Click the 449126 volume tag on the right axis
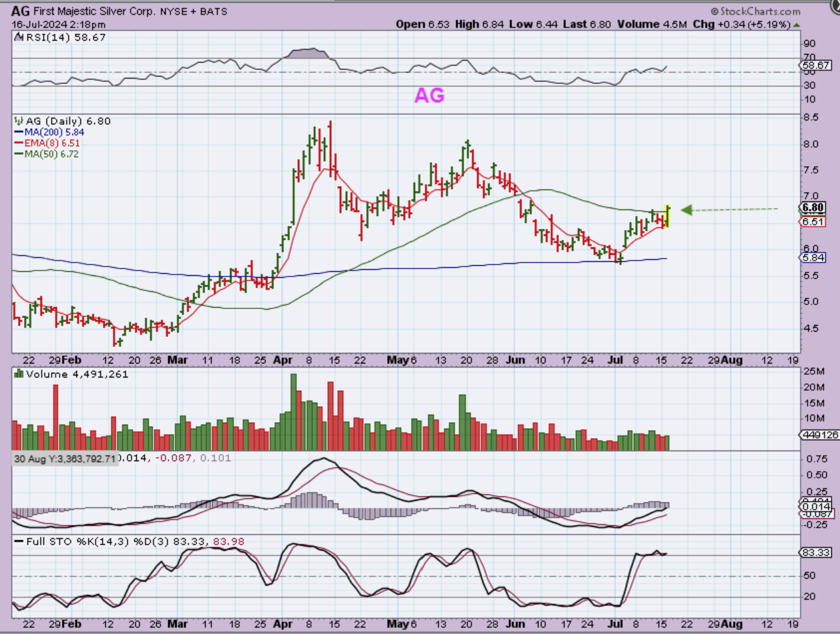This screenshot has width=840, height=634. tap(819, 435)
